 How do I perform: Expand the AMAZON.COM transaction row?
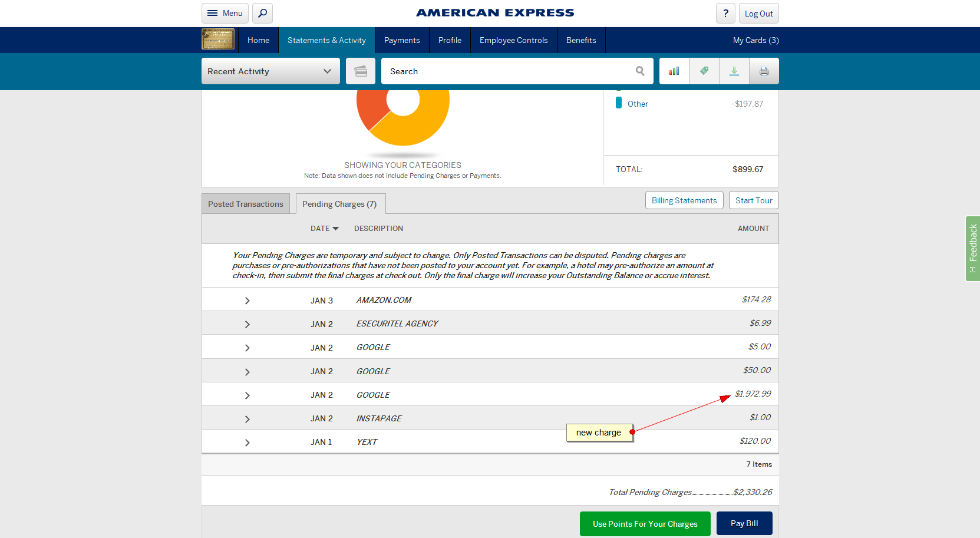point(247,301)
